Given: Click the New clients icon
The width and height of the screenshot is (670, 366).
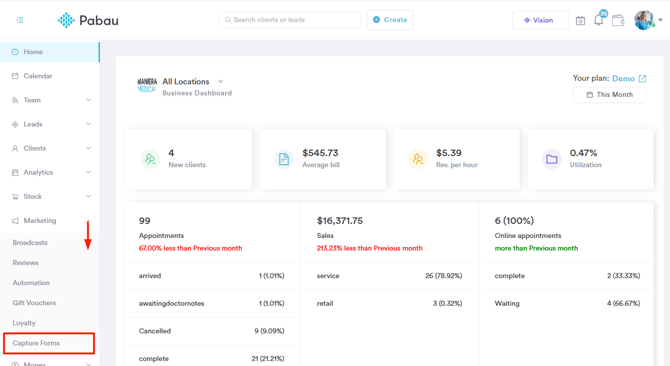Looking at the screenshot, I should coord(150,159).
